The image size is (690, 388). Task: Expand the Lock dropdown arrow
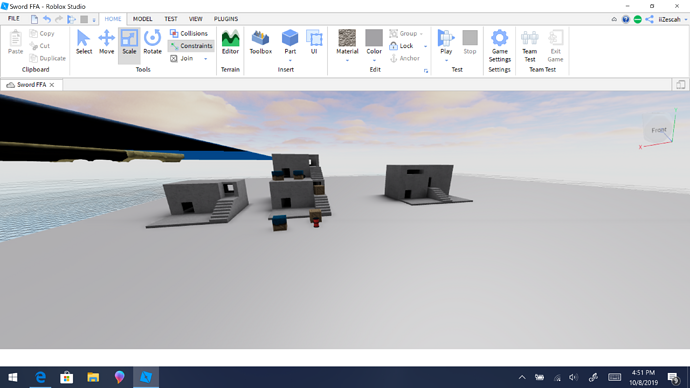[x=425, y=46]
